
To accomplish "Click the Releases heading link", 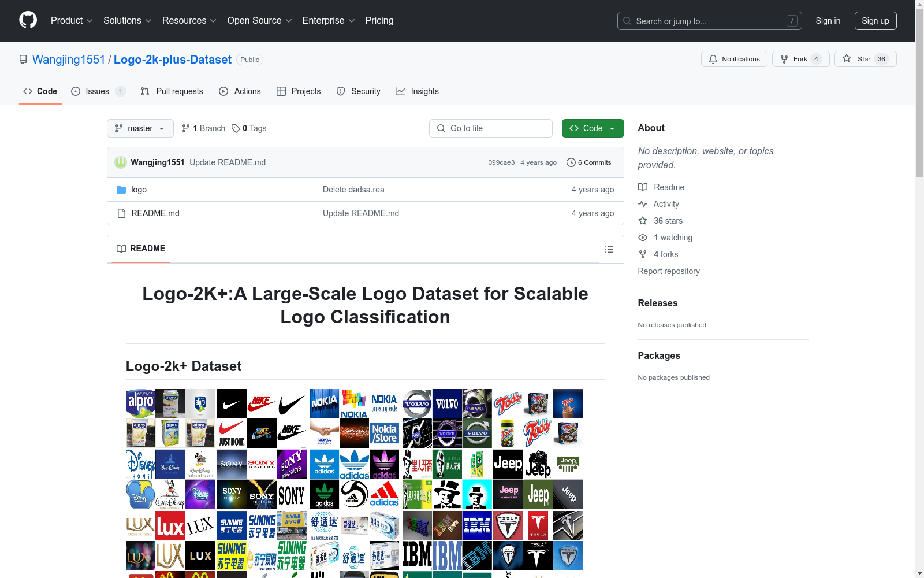I will (658, 303).
